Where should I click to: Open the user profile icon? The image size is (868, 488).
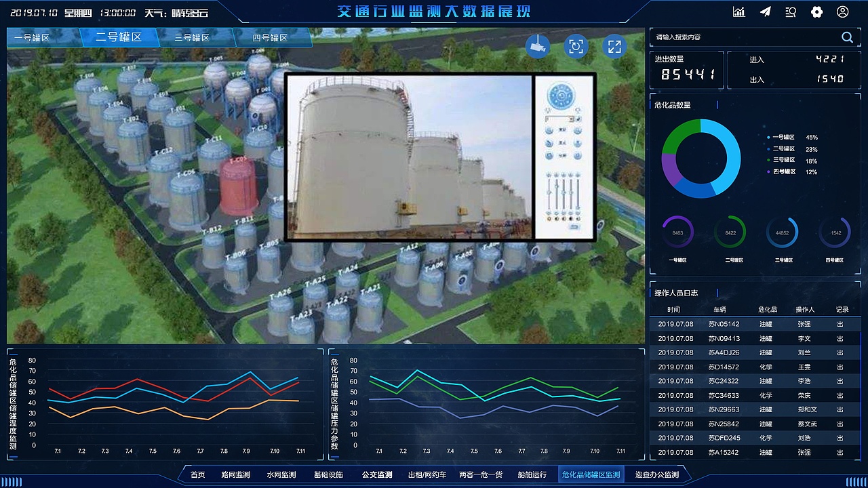pyautogui.click(x=843, y=12)
